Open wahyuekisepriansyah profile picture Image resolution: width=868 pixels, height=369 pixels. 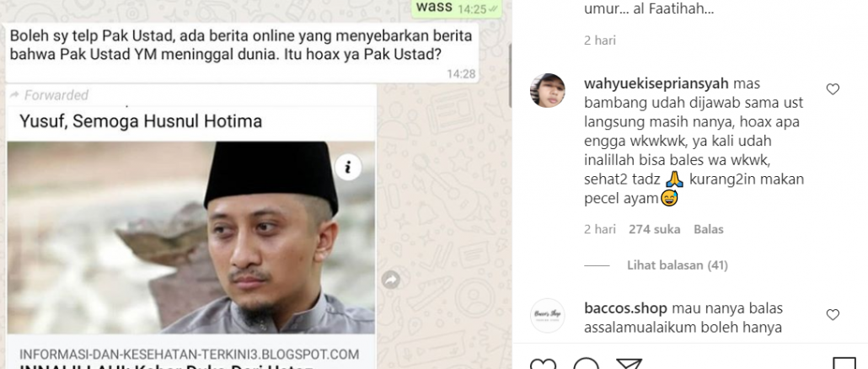548,90
